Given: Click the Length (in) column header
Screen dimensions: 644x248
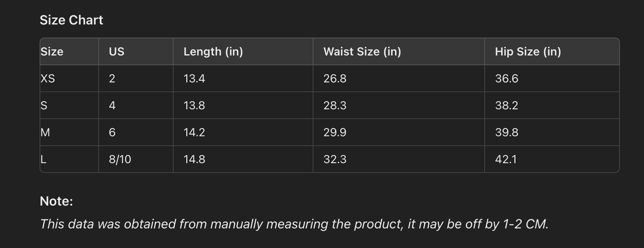Looking at the screenshot, I should point(213,52).
